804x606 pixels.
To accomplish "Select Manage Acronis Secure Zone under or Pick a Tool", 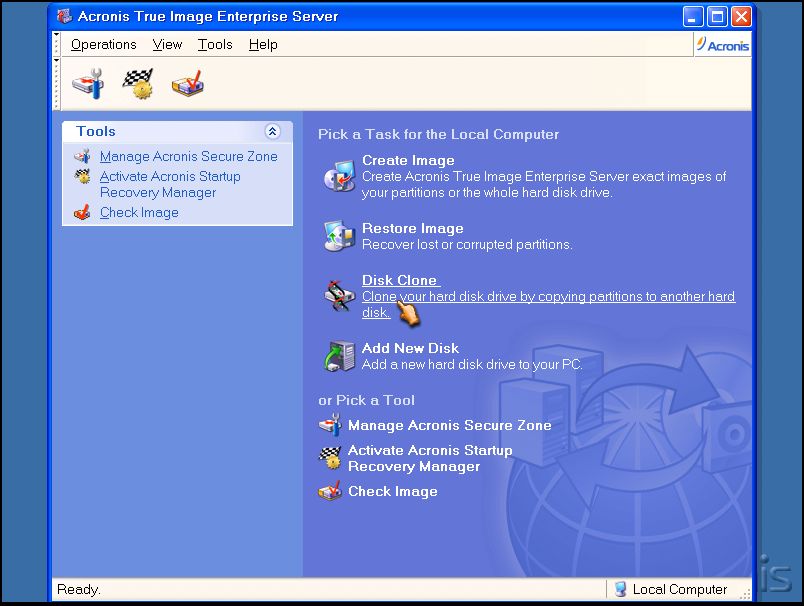I will click(x=450, y=425).
